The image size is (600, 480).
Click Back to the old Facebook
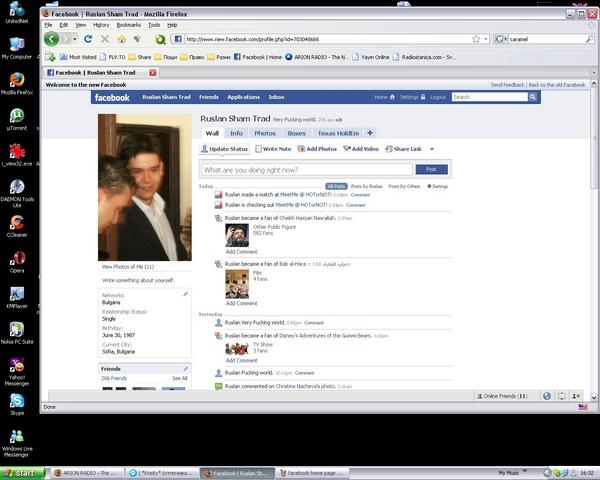click(x=557, y=85)
